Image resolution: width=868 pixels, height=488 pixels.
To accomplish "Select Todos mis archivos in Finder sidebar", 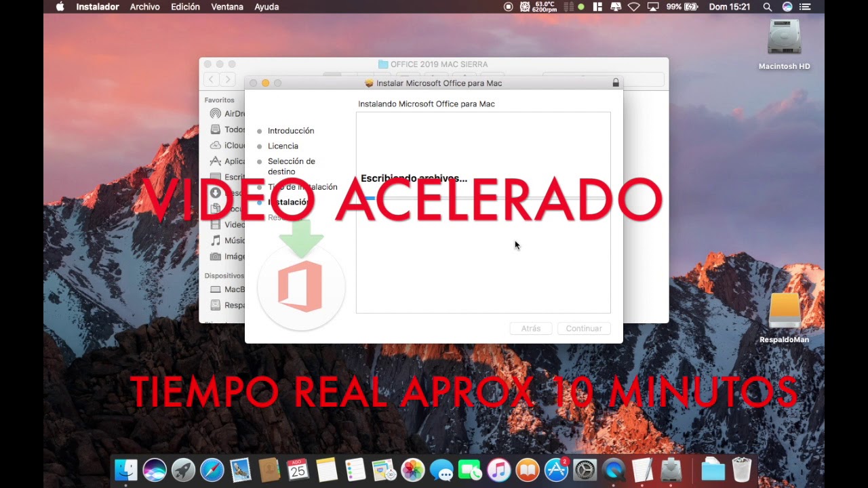I will point(226,129).
